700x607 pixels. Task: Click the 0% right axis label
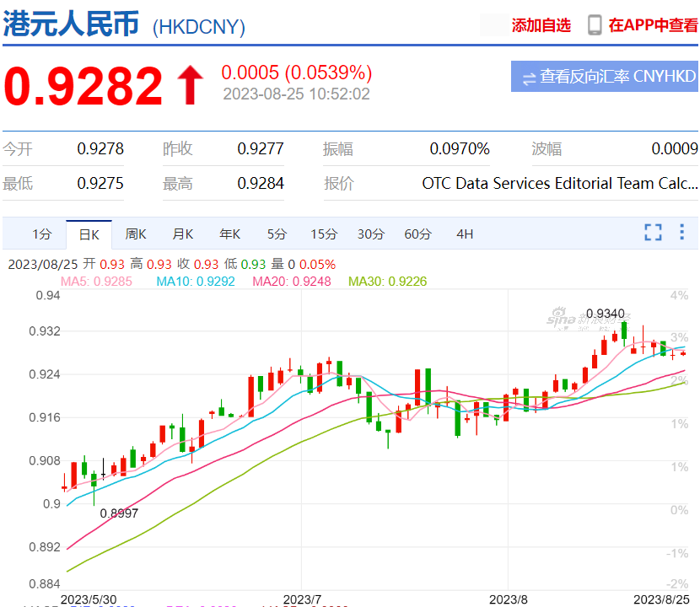coord(679,510)
